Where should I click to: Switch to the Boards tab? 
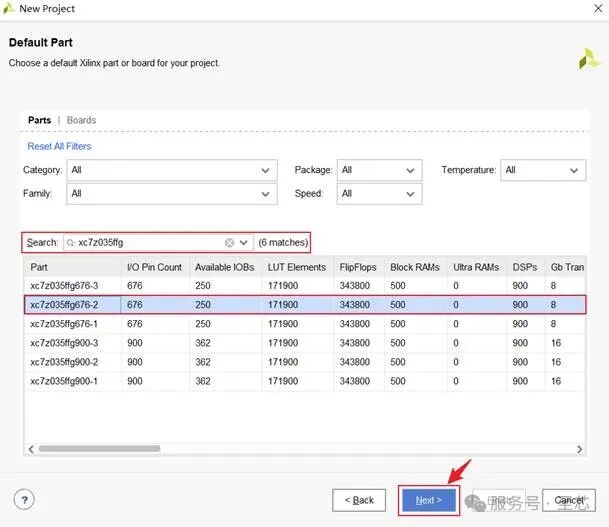click(81, 120)
